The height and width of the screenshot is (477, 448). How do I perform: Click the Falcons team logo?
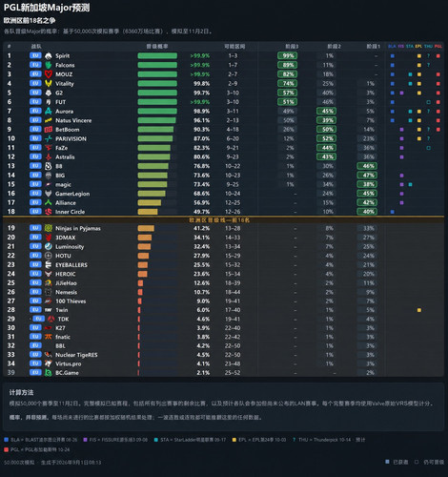[x=49, y=65]
